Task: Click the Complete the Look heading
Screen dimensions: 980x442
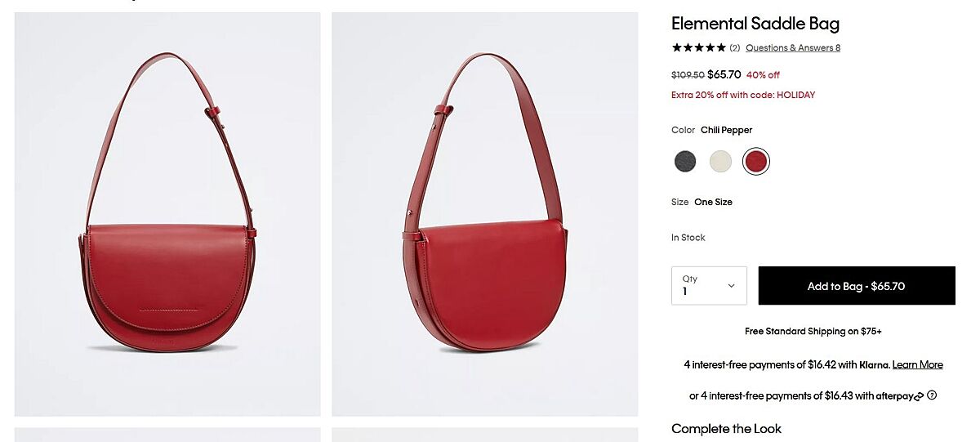Action: pyautogui.click(x=726, y=429)
